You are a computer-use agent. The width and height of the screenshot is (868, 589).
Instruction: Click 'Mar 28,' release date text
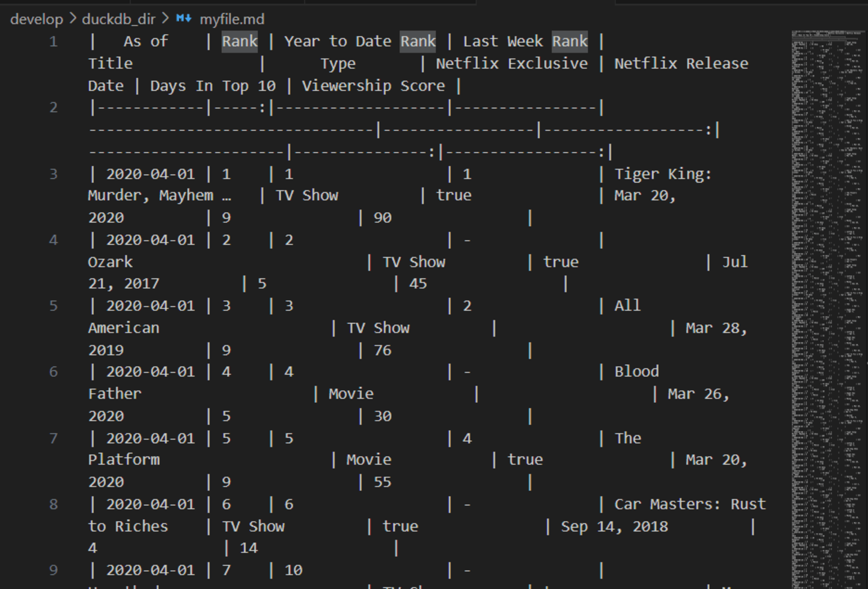(x=717, y=328)
